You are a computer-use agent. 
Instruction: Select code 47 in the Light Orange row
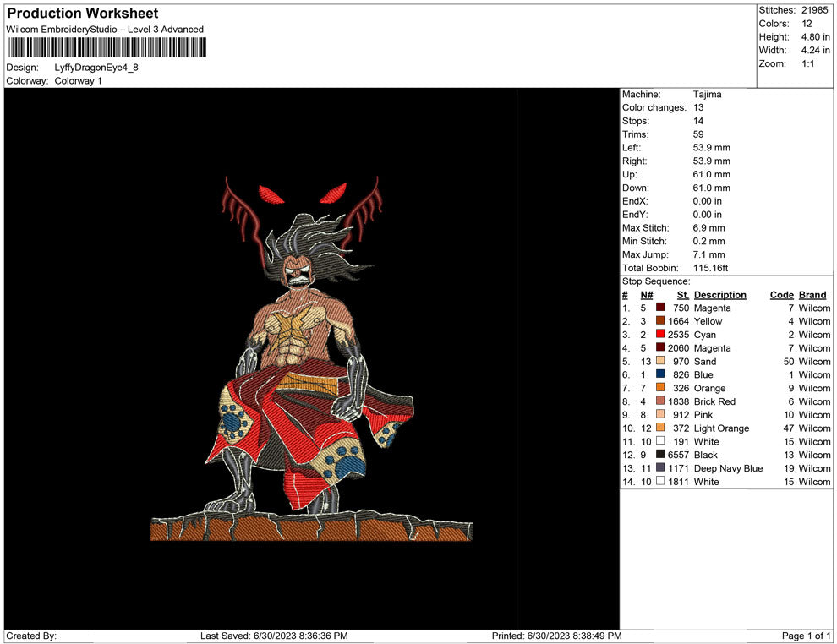(789, 428)
